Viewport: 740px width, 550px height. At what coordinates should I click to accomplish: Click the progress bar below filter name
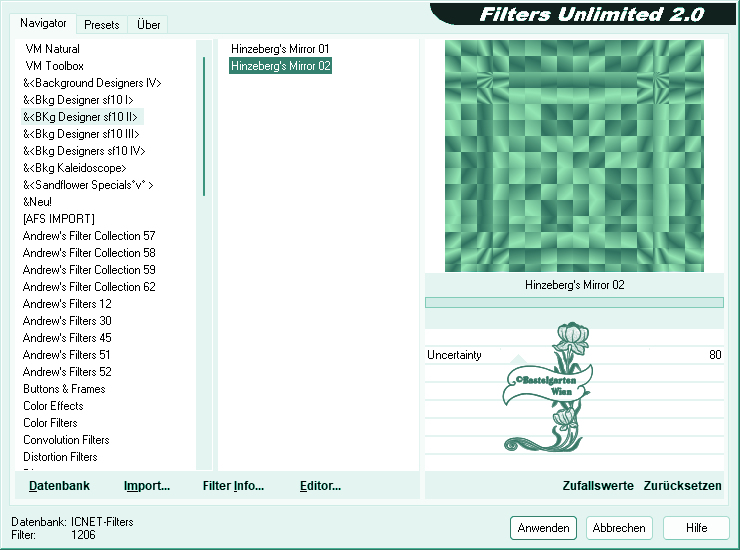[x=574, y=302]
